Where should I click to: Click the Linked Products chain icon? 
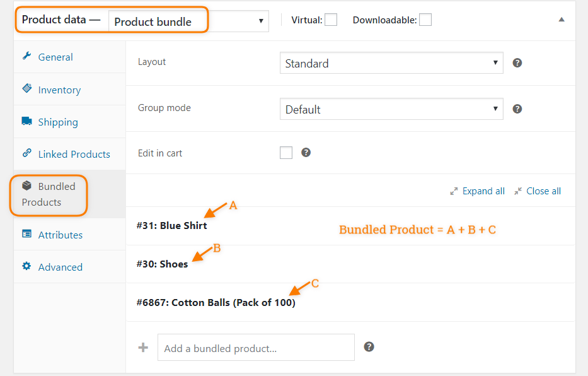(x=26, y=153)
